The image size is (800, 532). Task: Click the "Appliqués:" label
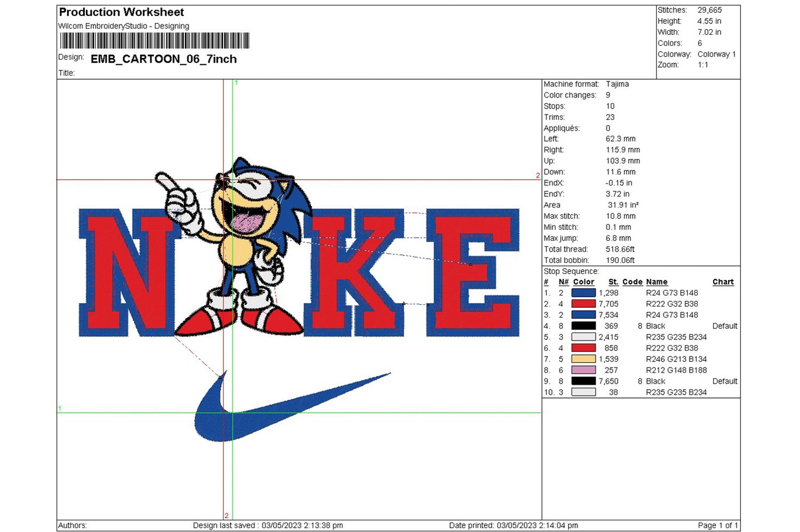tap(562, 128)
